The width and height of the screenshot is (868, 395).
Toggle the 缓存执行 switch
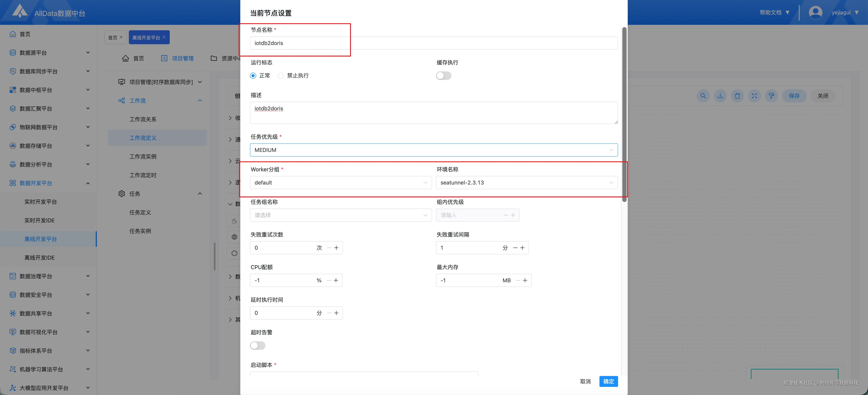click(x=443, y=75)
